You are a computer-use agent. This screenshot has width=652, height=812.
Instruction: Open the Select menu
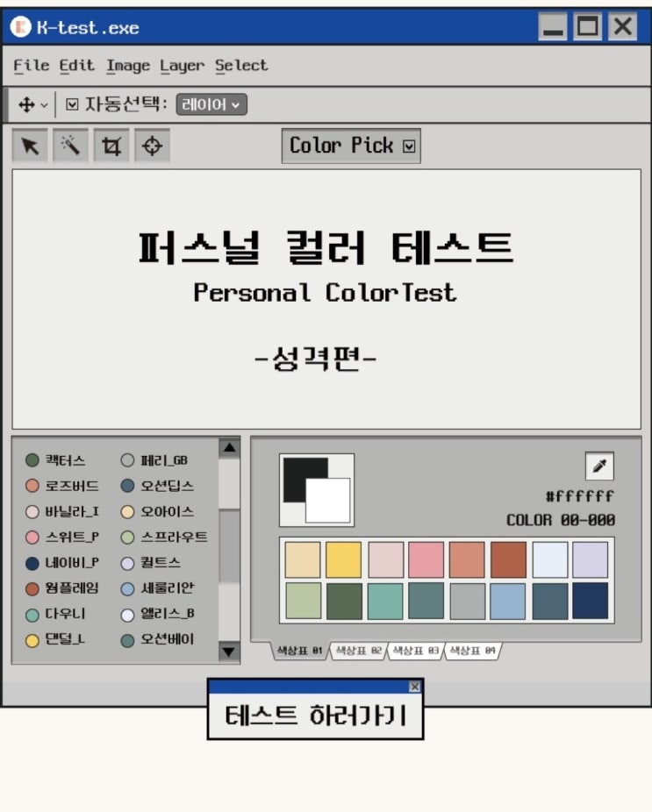tap(241, 66)
